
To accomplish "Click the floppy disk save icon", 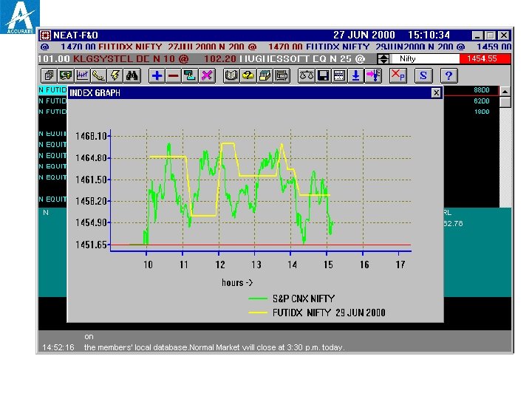I will [x=323, y=75].
